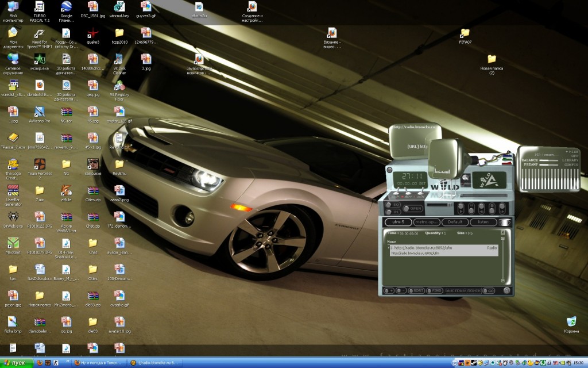Screen dimensions: 588x368
Task: Adjust the BALANCE slider in equalizer
Action: tap(548, 160)
